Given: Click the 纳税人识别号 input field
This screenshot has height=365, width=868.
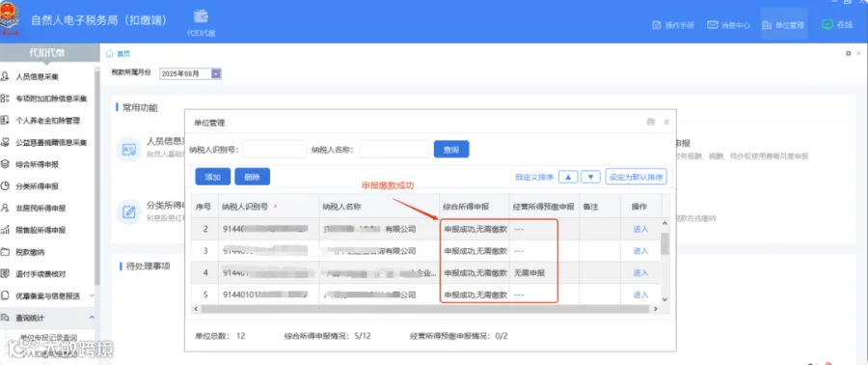Looking at the screenshot, I should (274, 150).
